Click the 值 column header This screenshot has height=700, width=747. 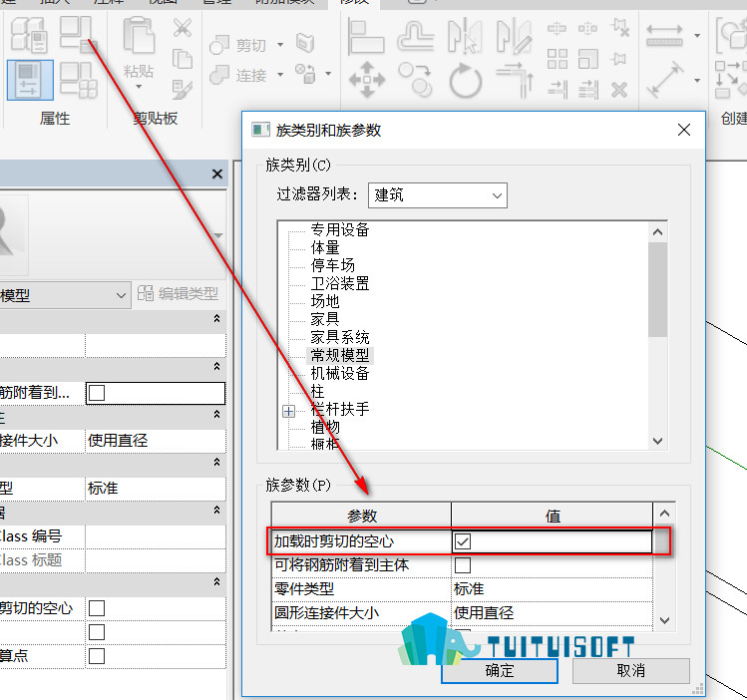553,516
